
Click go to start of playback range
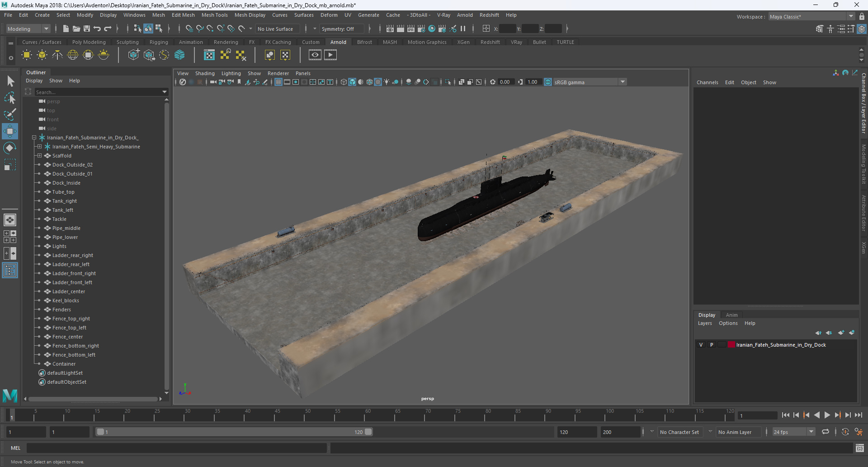pos(786,415)
